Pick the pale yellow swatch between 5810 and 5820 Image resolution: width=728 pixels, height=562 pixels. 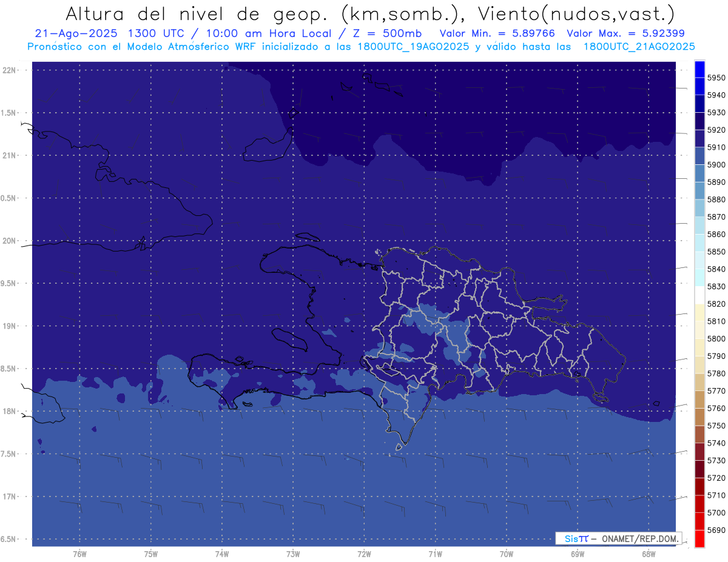click(699, 312)
